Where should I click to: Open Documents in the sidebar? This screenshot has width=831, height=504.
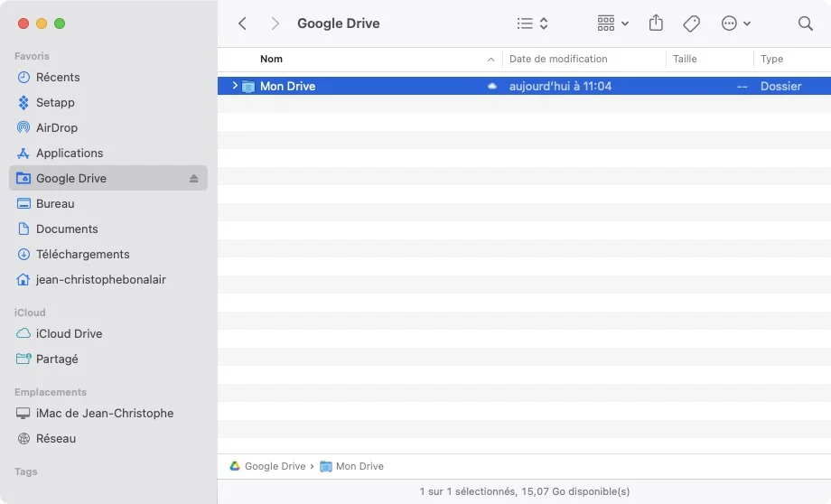coord(108,229)
